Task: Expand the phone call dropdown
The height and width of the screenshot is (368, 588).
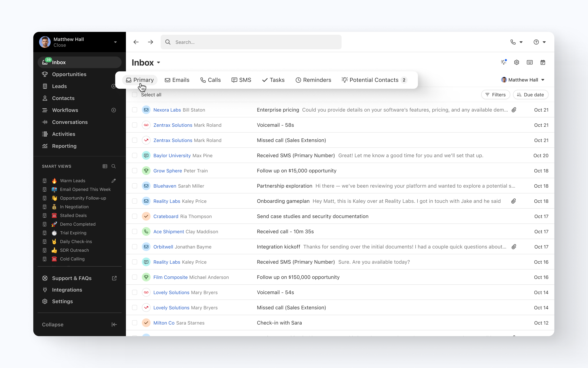Action: [x=521, y=42]
